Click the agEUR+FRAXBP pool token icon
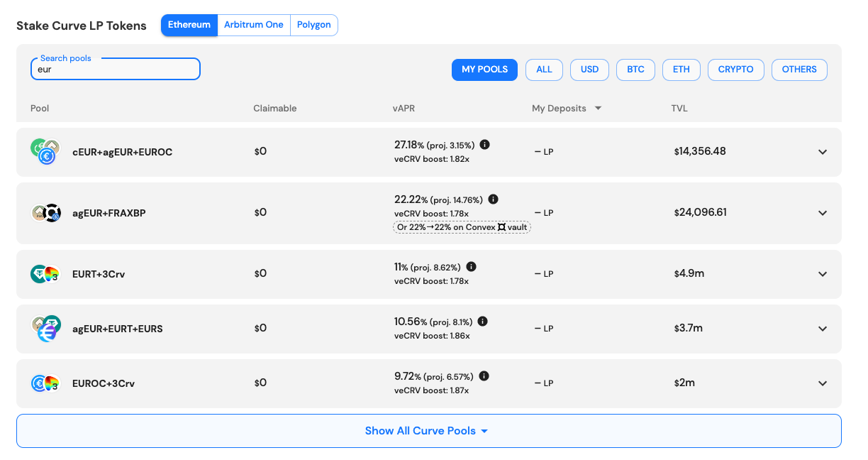 (x=45, y=213)
